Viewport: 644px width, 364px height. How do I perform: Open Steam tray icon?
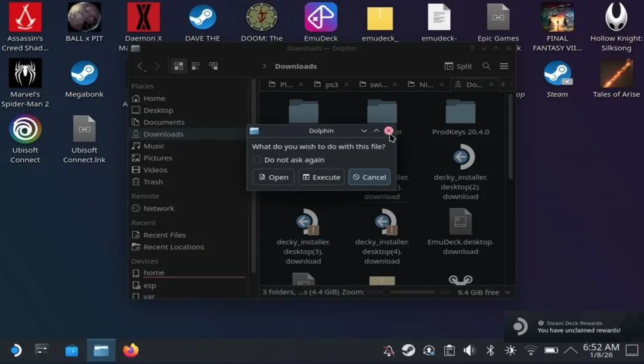click(408, 350)
